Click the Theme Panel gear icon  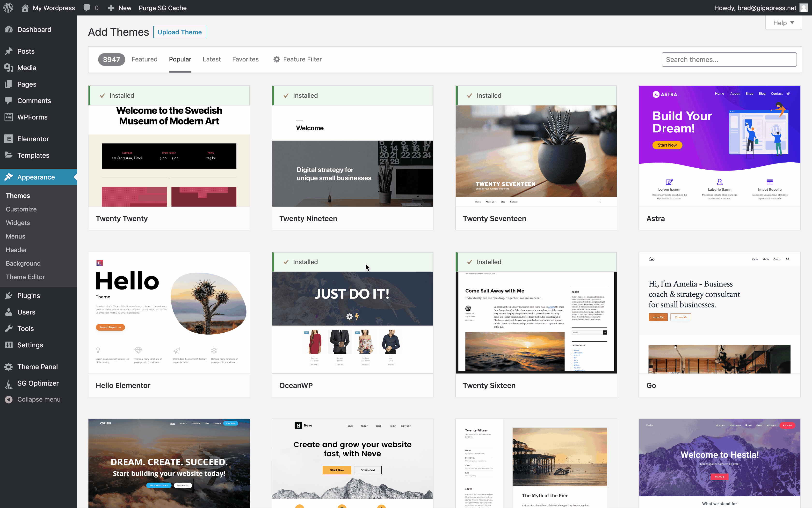(9, 367)
